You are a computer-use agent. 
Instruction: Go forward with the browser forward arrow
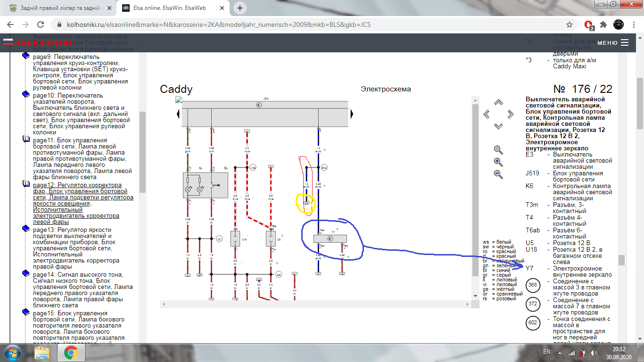26,25
